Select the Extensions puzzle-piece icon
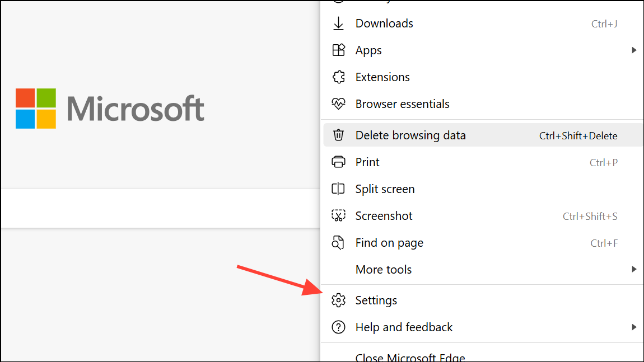This screenshot has height=362, width=644. pyautogui.click(x=338, y=77)
